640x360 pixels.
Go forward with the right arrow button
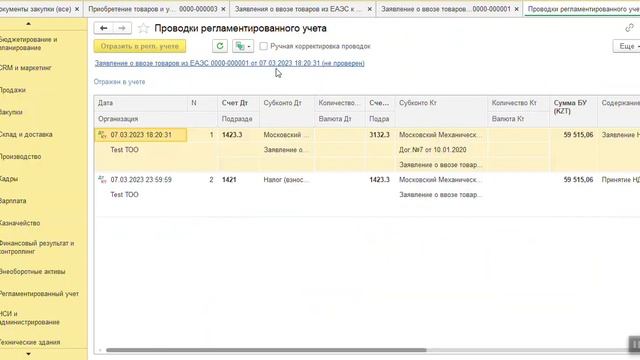click(122, 28)
